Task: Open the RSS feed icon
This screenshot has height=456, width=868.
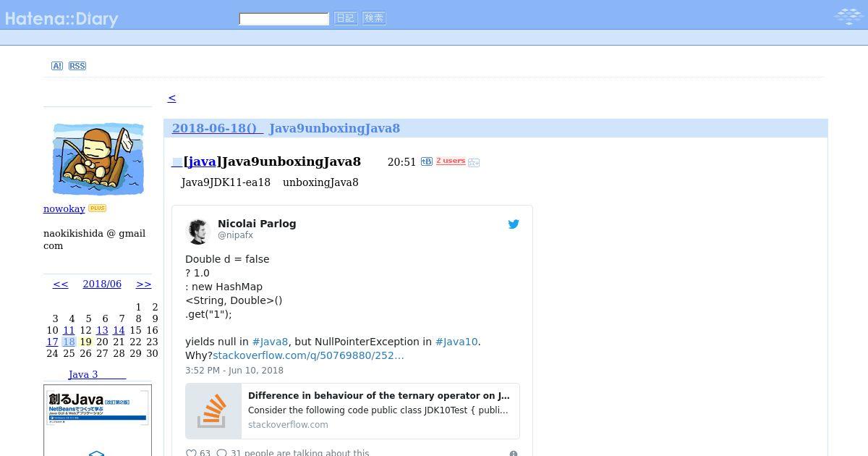Action: 77,66
